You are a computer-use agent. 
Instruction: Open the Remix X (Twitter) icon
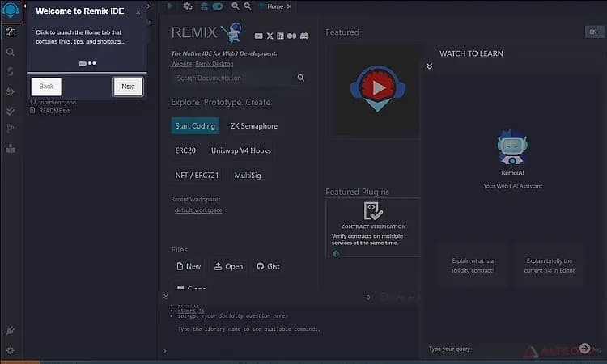click(270, 36)
